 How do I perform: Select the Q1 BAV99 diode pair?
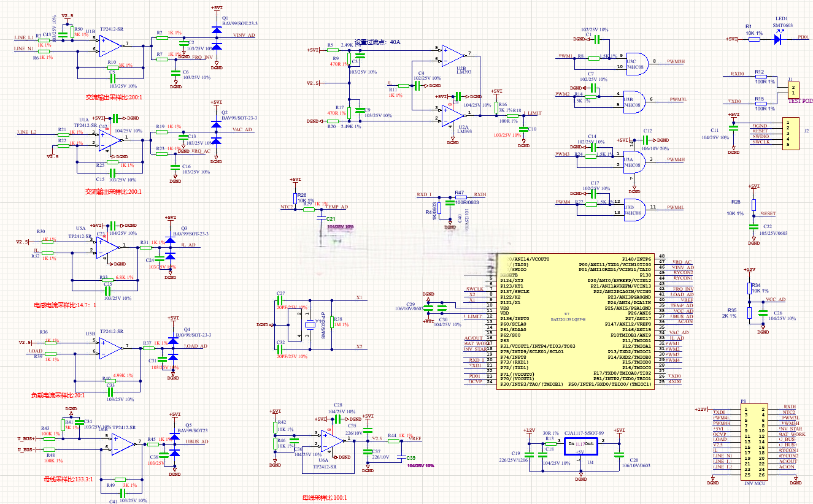pos(216,38)
